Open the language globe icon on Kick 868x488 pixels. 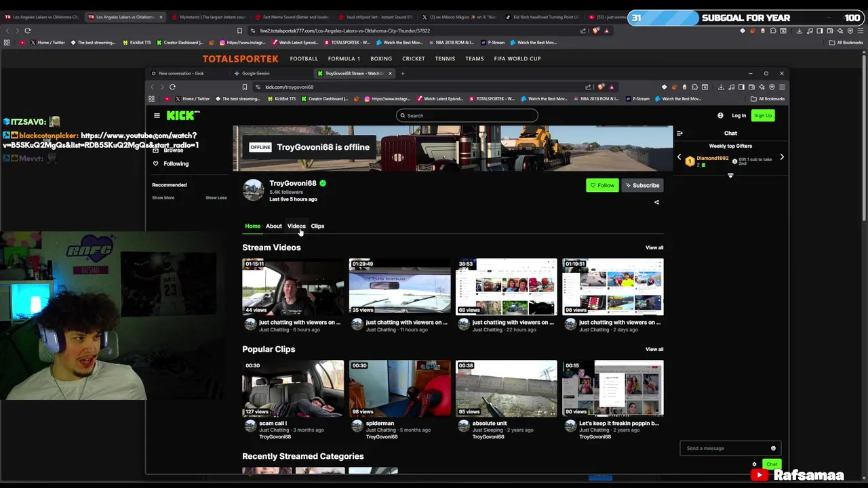click(x=720, y=115)
